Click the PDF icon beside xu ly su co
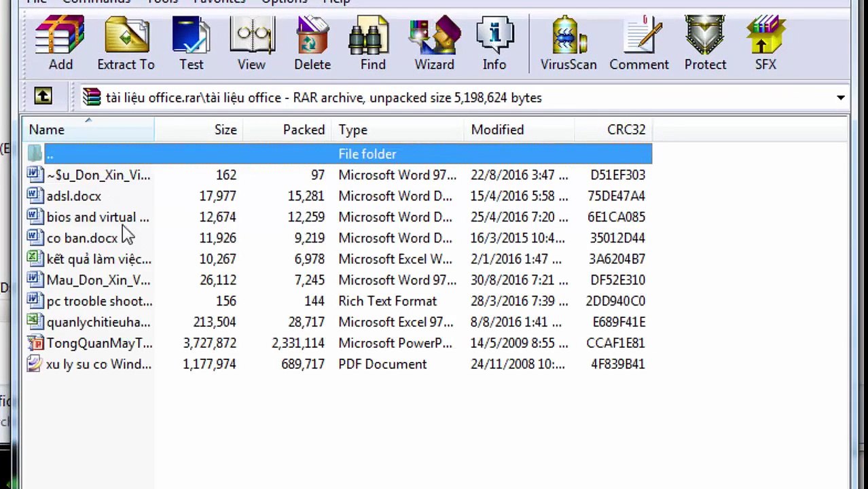The width and height of the screenshot is (868, 489). click(35, 364)
